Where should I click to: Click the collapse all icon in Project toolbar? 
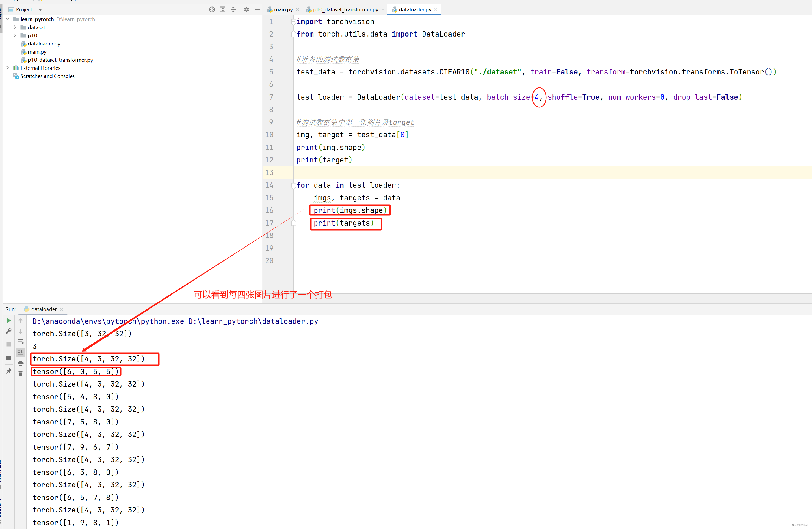233,9
